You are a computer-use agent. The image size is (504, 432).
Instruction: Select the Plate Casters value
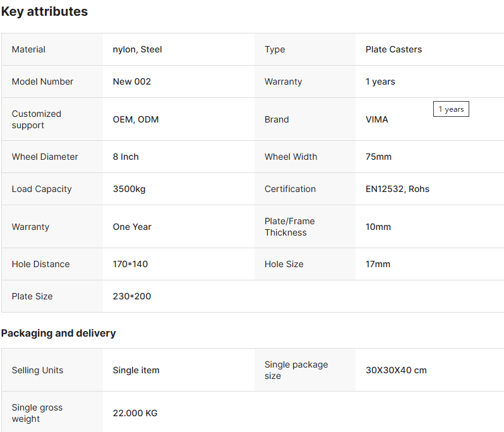(393, 49)
